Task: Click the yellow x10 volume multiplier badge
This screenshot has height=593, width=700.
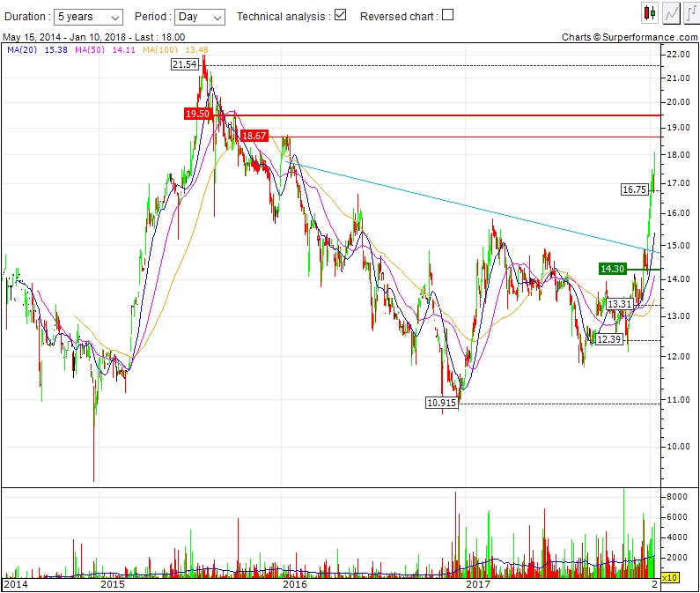Action: pos(669,577)
